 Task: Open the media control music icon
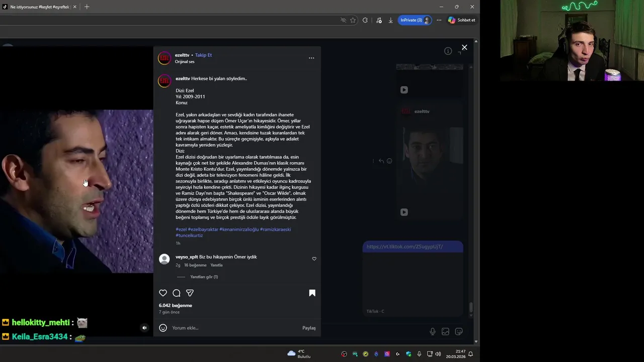pyautogui.click(x=379, y=20)
